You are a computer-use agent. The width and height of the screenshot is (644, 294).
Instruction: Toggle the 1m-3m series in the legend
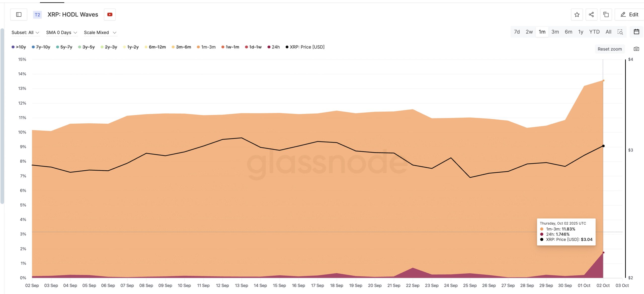[x=207, y=47]
